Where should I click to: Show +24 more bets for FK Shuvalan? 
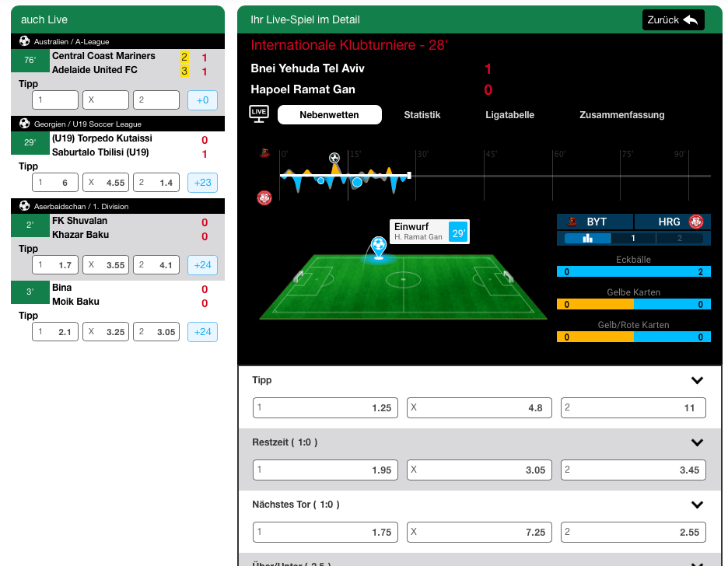coord(202,265)
